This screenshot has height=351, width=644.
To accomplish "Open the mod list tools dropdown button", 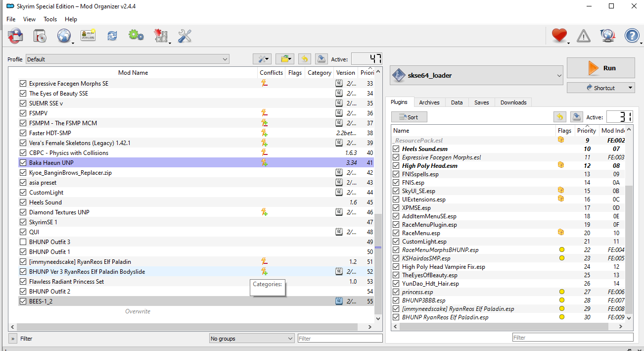I will point(262,59).
